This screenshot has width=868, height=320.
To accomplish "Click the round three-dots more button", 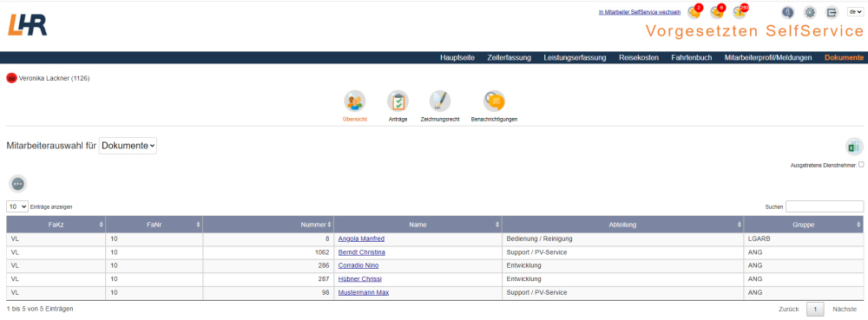I will pyautogui.click(x=17, y=184).
